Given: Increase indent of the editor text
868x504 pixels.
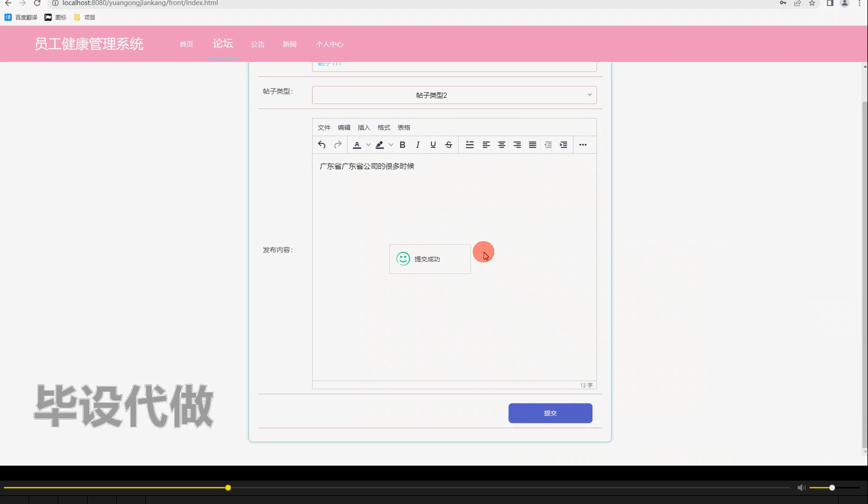Looking at the screenshot, I should click(563, 144).
